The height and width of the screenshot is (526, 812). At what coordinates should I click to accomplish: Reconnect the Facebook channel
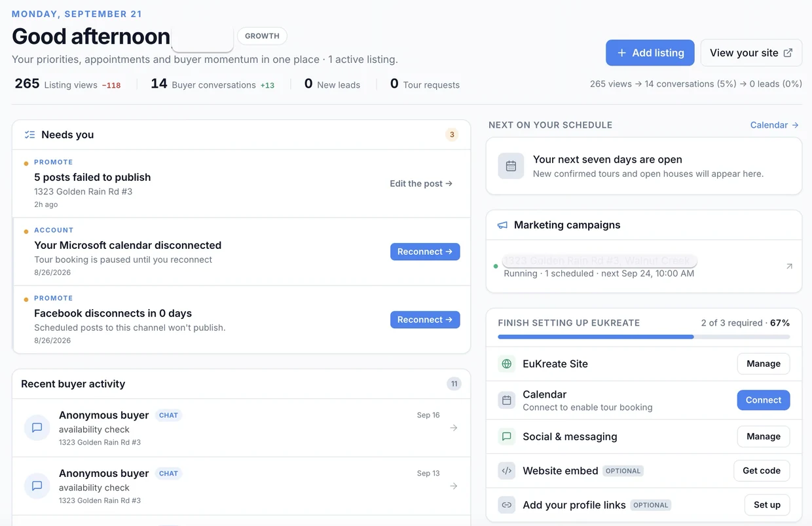point(425,320)
